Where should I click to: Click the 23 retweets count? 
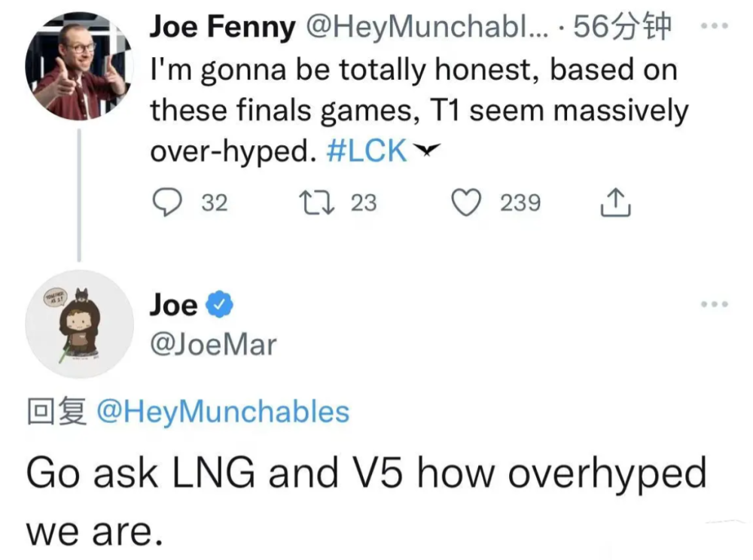[364, 202]
